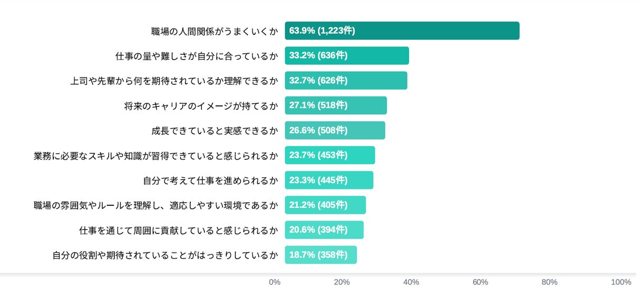Select the label 自分で考えて仕事を進められるか

tap(210, 181)
